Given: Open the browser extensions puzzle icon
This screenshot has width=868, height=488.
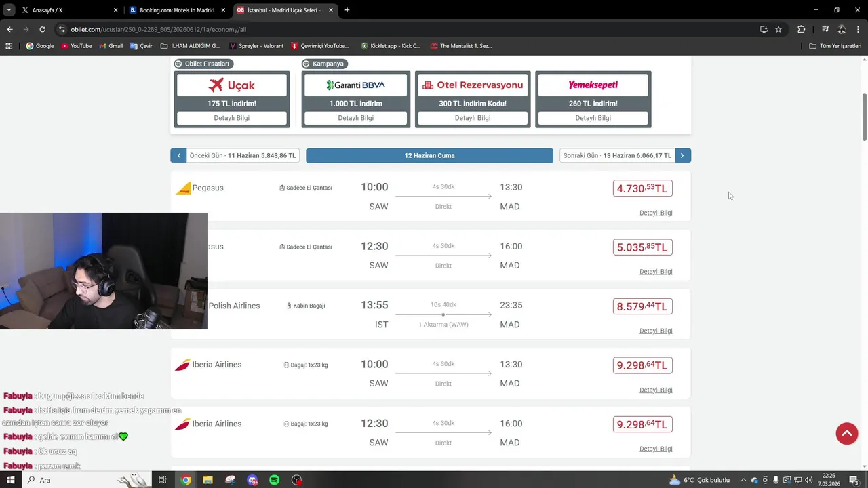Looking at the screenshot, I should 802,29.
